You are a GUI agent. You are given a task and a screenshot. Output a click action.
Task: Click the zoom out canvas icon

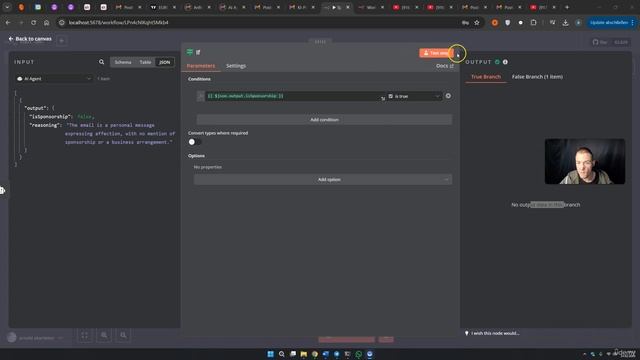(123, 335)
